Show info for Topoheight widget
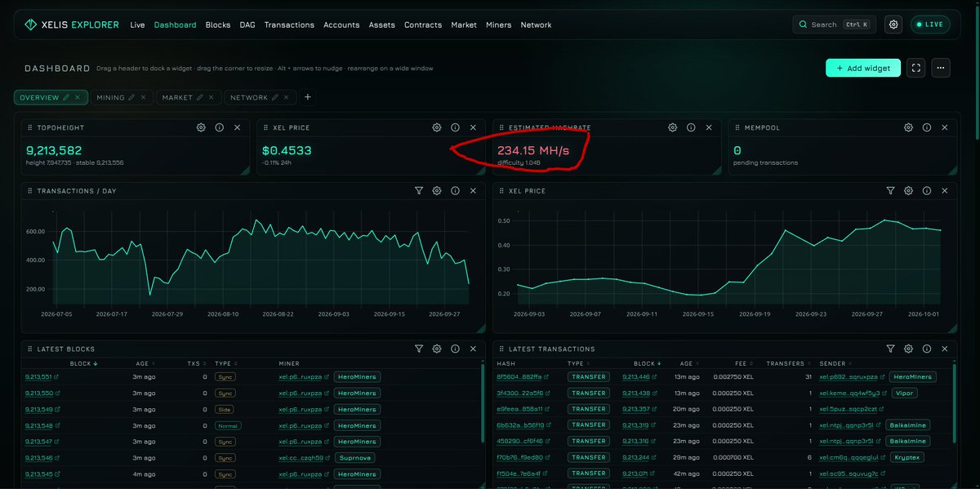 click(219, 128)
